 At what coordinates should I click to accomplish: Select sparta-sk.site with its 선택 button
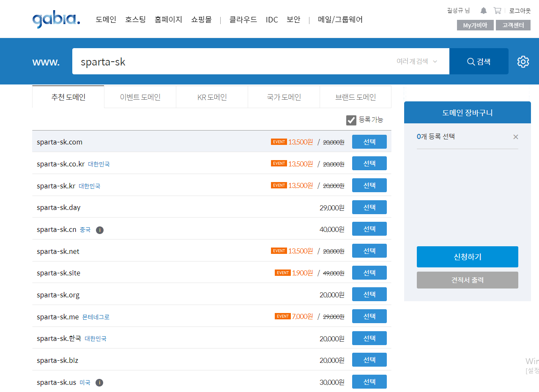click(369, 273)
